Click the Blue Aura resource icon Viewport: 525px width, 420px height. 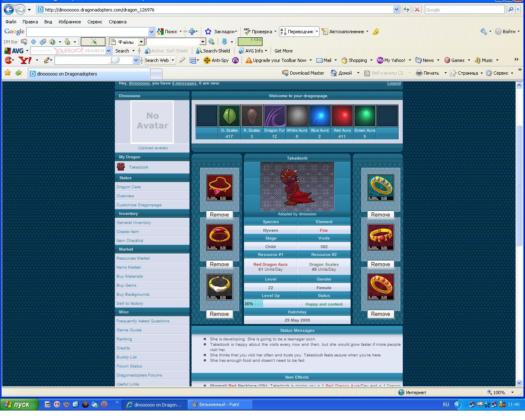320,116
